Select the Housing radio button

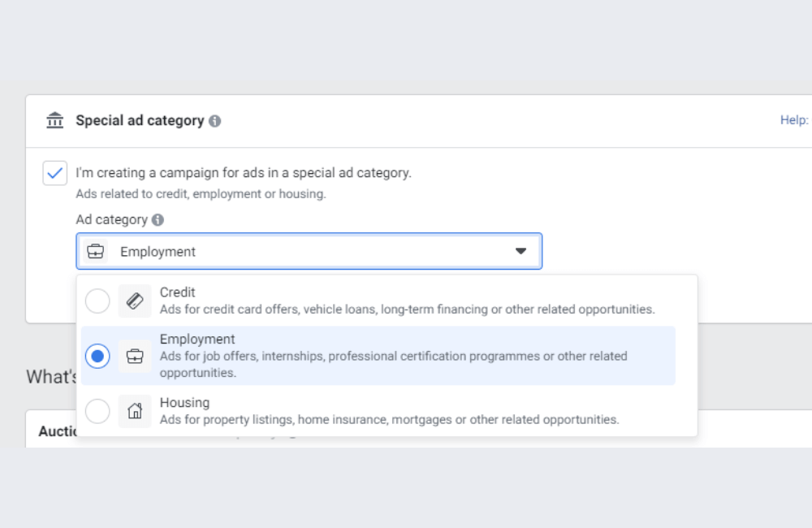click(97, 411)
